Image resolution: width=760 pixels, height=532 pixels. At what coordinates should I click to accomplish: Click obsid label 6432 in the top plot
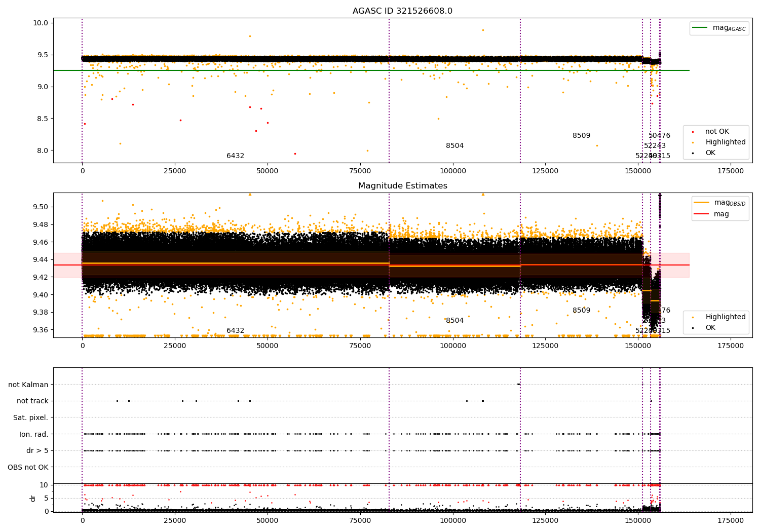[235, 156]
